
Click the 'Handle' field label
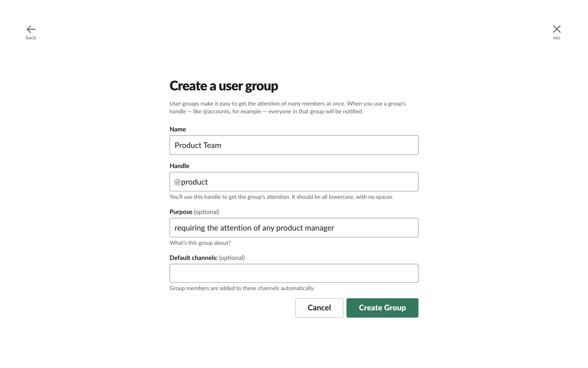pos(179,166)
